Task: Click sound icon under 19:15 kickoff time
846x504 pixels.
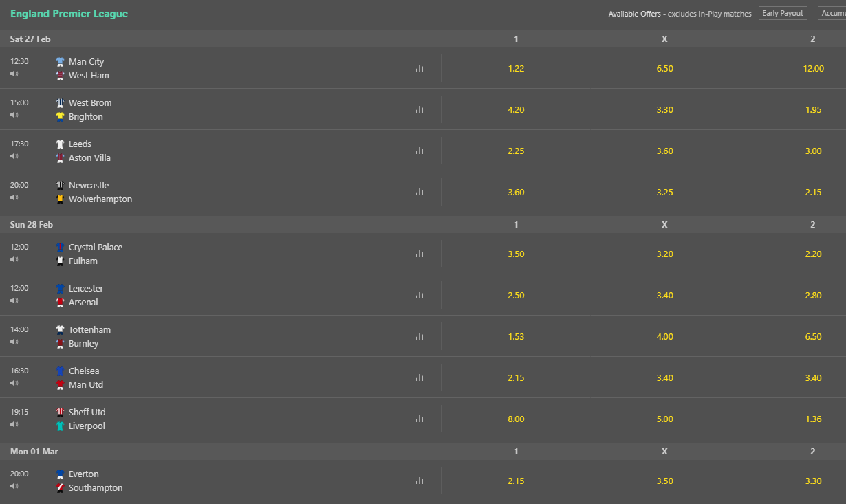Action: (14, 424)
